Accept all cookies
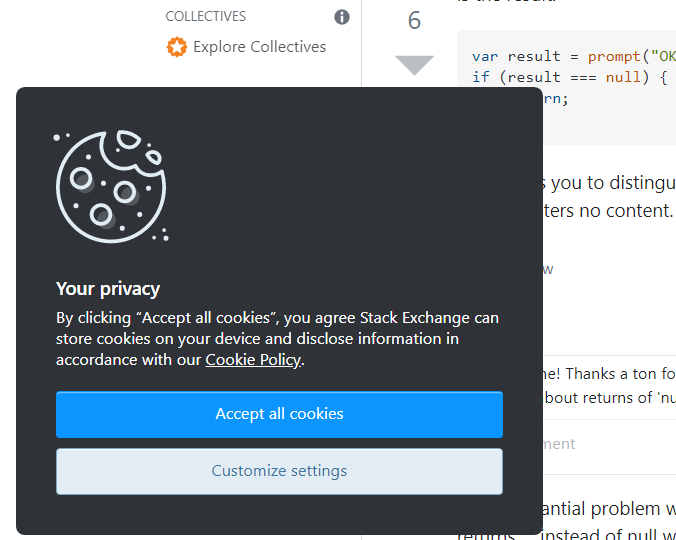676x540 pixels. tap(279, 414)
